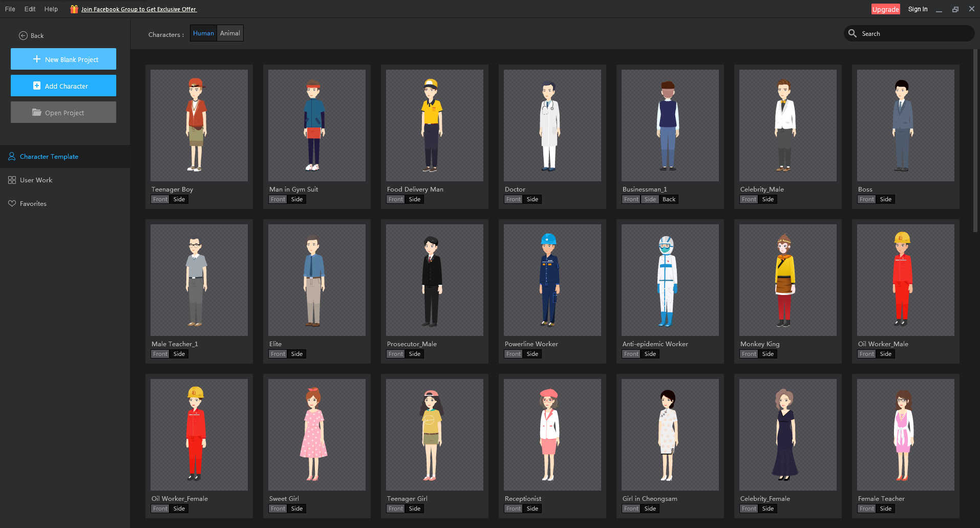
Task: Switch Monkey King to Front view
Action: pos(749,354)
